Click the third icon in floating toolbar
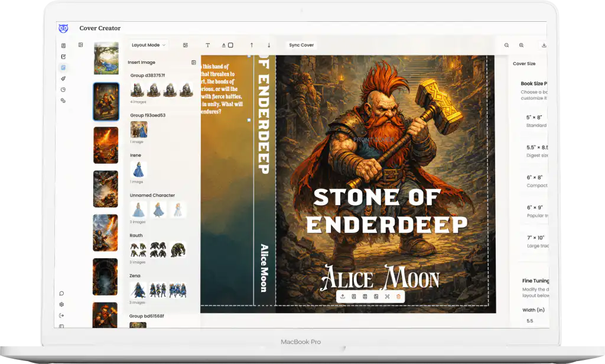The image size is (605, 364). click(x=365, y=297)
